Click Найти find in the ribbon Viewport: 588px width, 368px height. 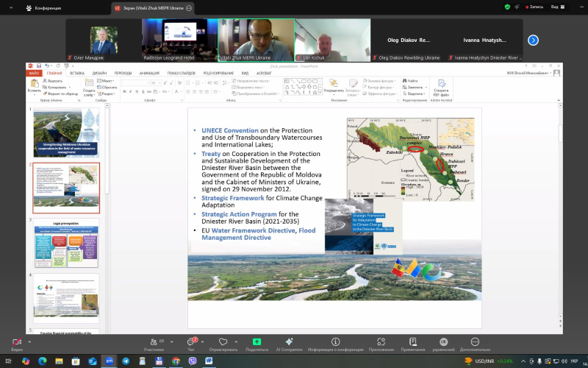[410, 81]
